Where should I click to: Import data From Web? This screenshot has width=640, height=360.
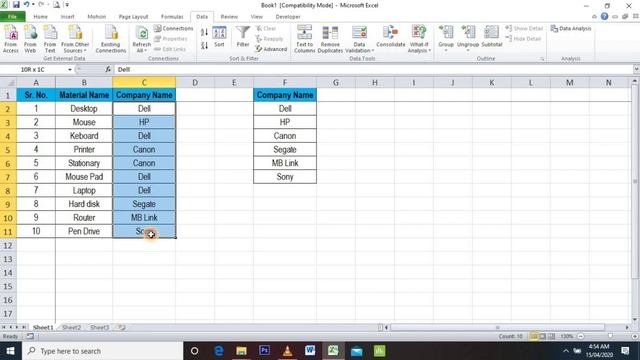pos(30,39)
